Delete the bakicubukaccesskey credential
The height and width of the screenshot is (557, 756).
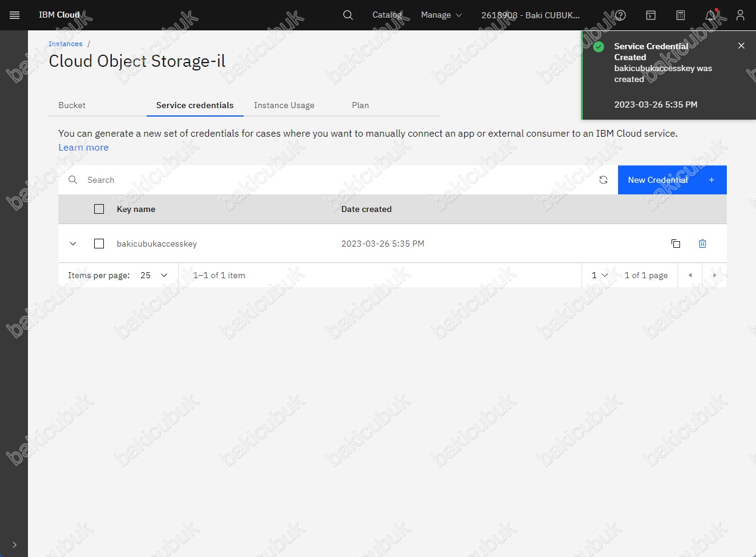(703, 244)
